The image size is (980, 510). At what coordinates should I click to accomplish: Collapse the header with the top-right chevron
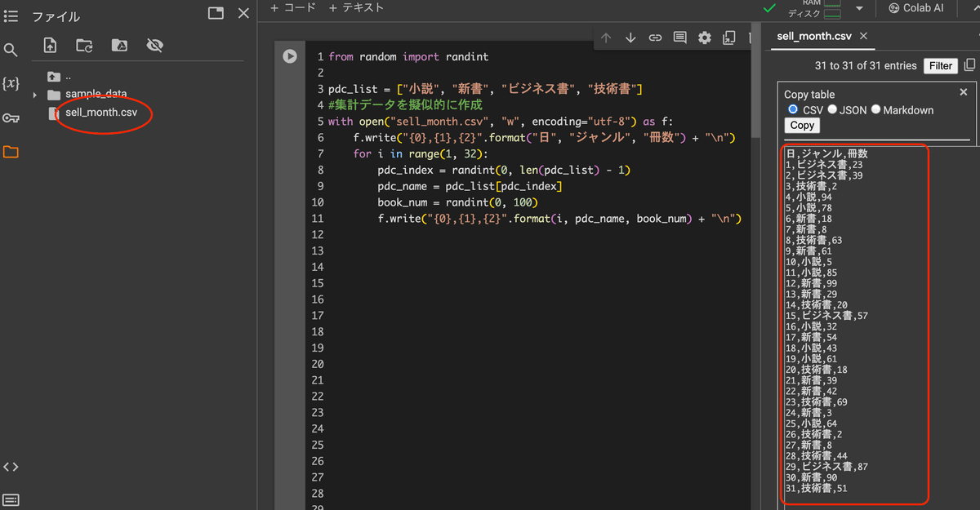974,8
